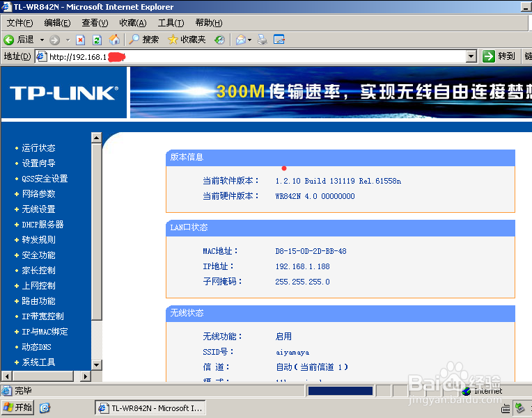Select TL-WR842N taskbar window button

point(150,408)
